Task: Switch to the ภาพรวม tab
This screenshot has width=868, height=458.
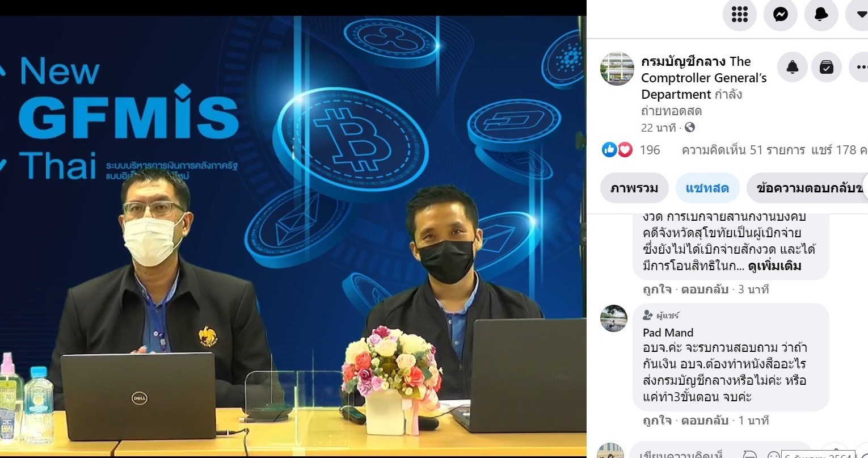Action: click(x=634, y=188)
